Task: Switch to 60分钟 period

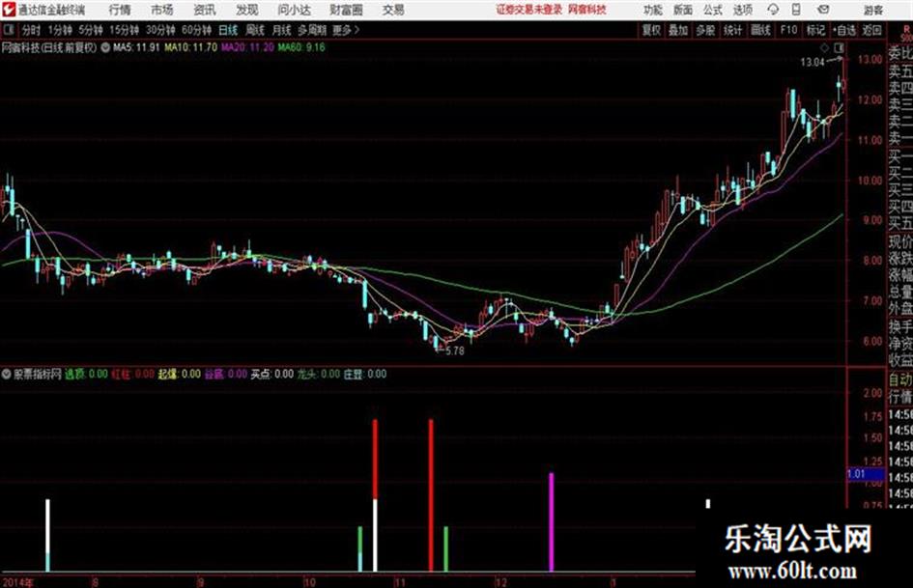Action: click(196, 30)
